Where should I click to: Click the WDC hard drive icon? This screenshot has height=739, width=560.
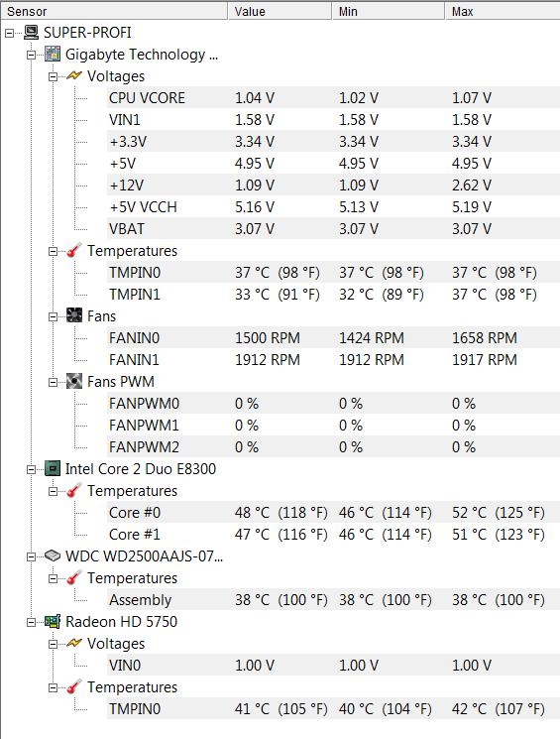coord(53,555)
